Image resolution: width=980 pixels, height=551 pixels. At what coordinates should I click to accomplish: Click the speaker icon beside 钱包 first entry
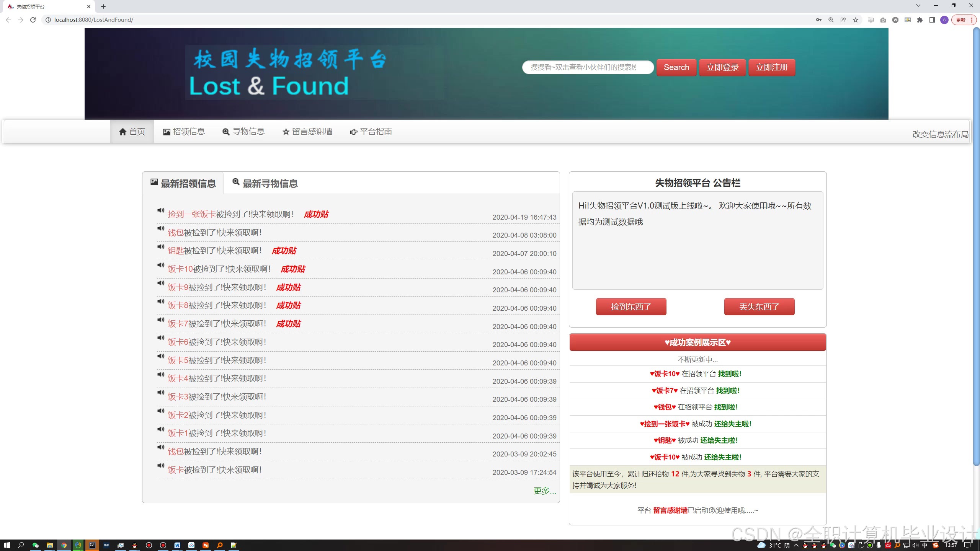point(161,228)
